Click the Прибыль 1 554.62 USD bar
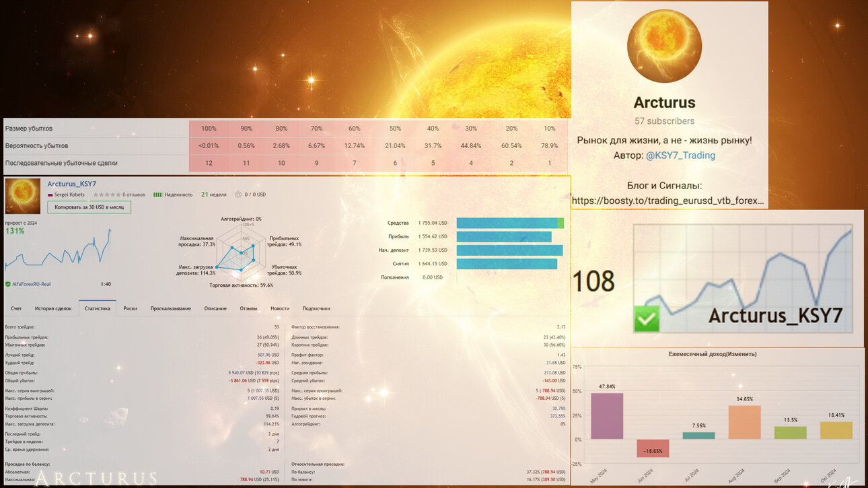The image size is (868, 488). click(504, 237)
